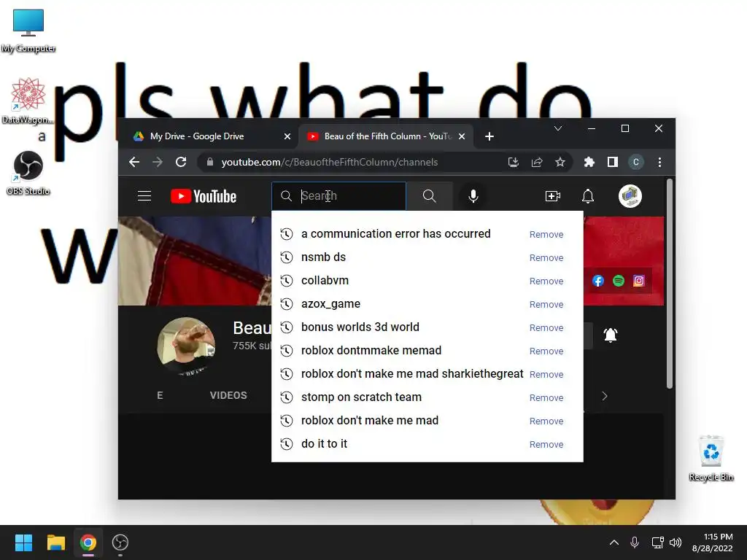The image size is (747, 560).
Task: Select suggestion 'roblox don't make me mad'
Action: click(370, 421)
